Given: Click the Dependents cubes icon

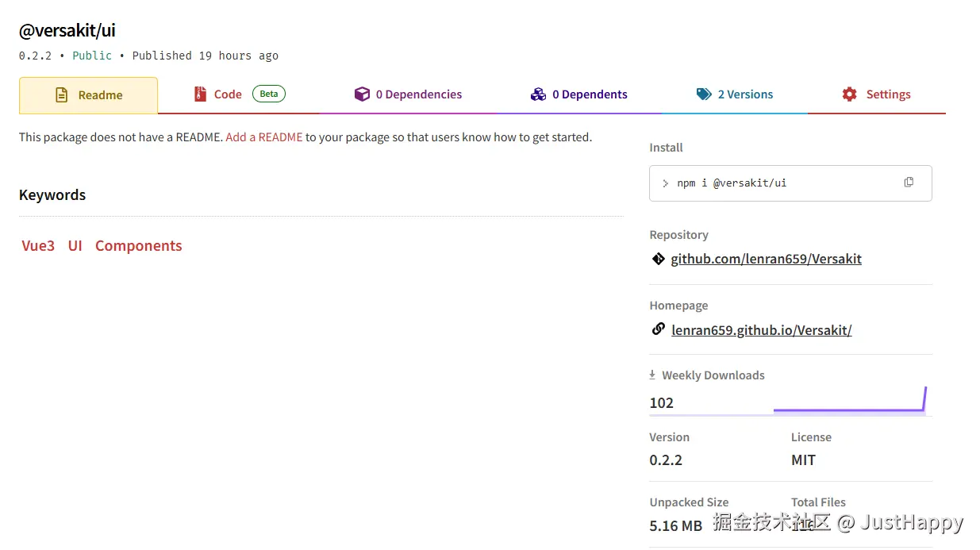Looking at the screenshot, I should point(539,94).
